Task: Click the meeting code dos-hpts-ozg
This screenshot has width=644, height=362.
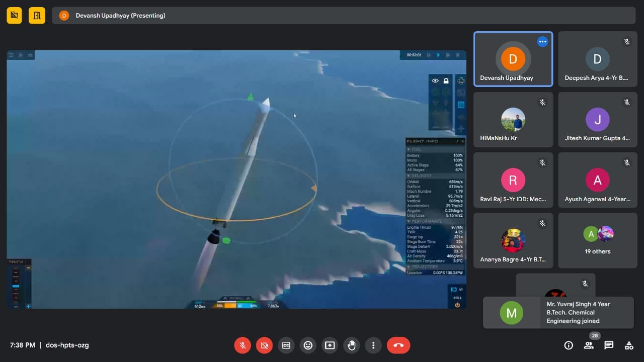Action: coord(67,345)
